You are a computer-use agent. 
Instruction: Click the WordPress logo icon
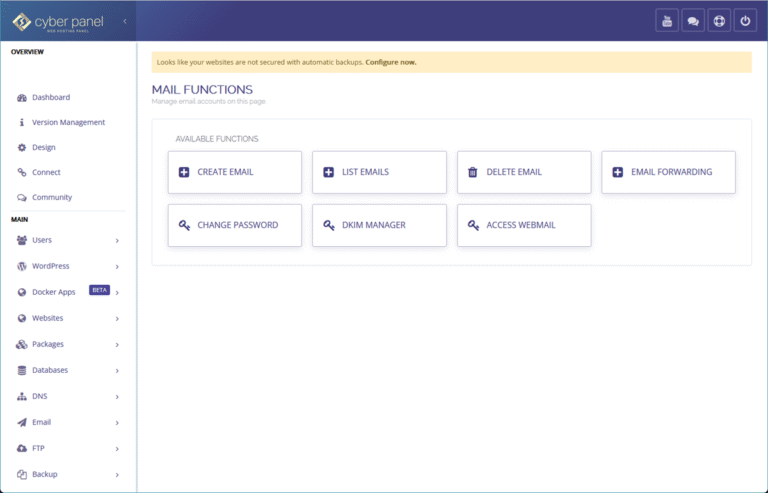pos(22,266)
